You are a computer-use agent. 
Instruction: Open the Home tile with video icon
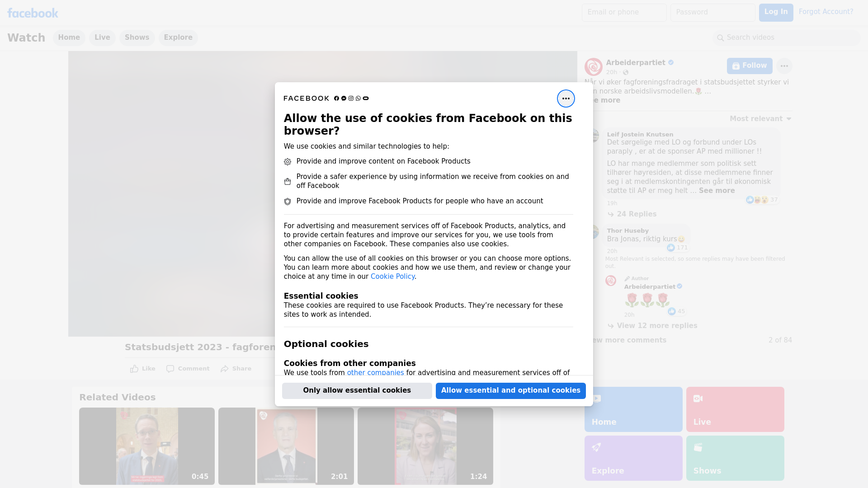[633, 409]
